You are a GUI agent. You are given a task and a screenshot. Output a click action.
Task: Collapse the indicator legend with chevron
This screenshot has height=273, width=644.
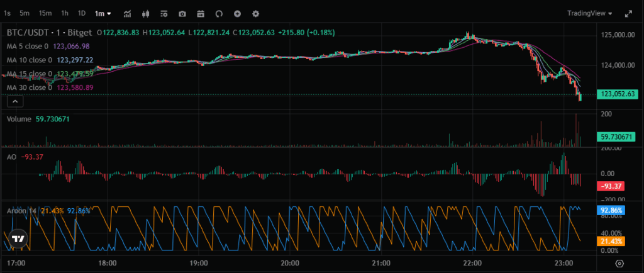point(15,101)
